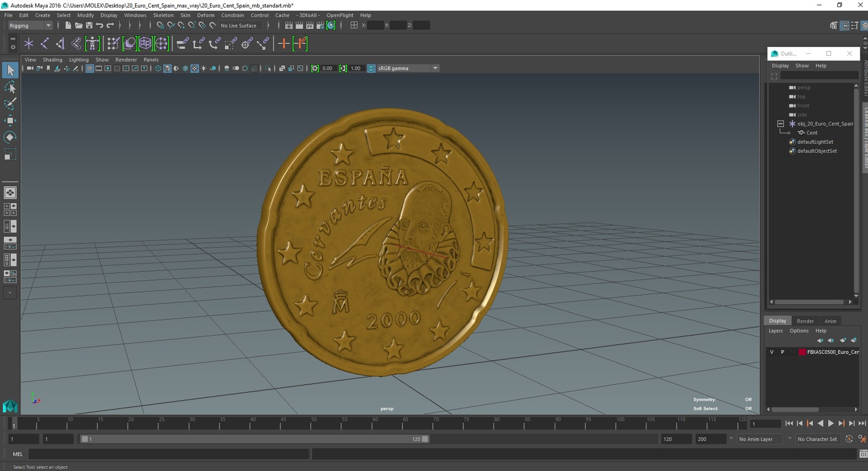Open the HumanIK character figure shelf icon
This screenshot has height=471, width=868.
[92, 44]
